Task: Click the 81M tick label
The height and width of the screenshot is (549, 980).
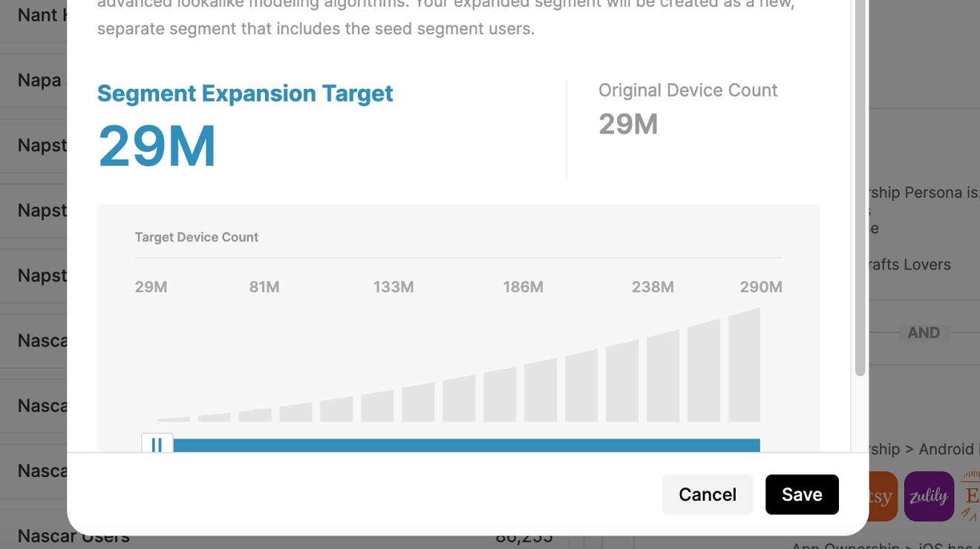Action: (264, 287)
